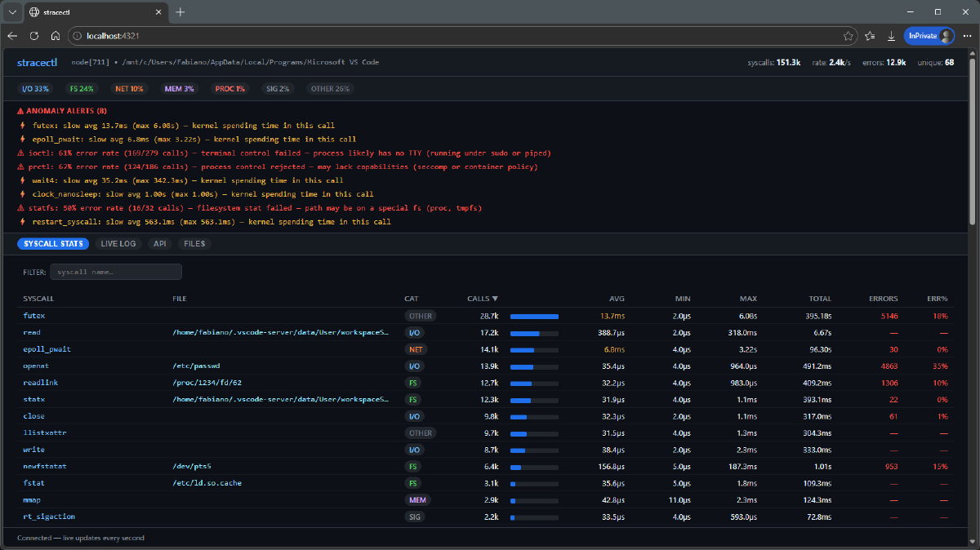Click the stracectl logo title
Viewport: 980px width, 550px height.
click(39, 62)
